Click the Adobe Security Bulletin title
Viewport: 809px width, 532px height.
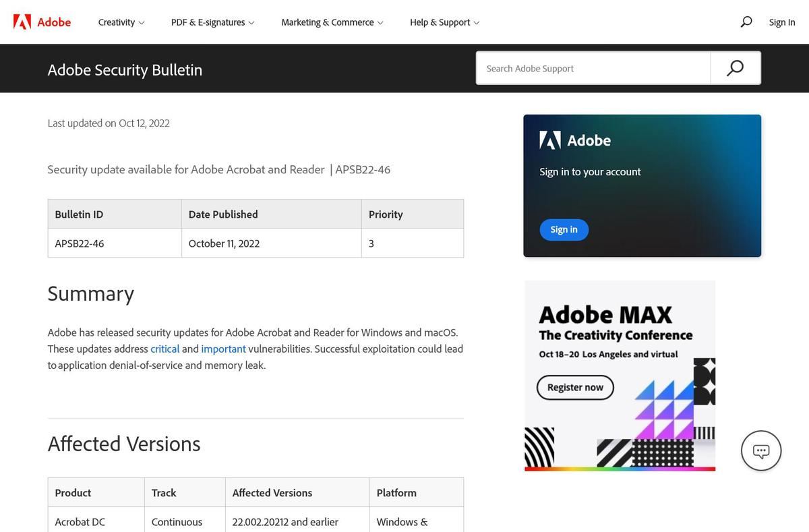(125, 69)
